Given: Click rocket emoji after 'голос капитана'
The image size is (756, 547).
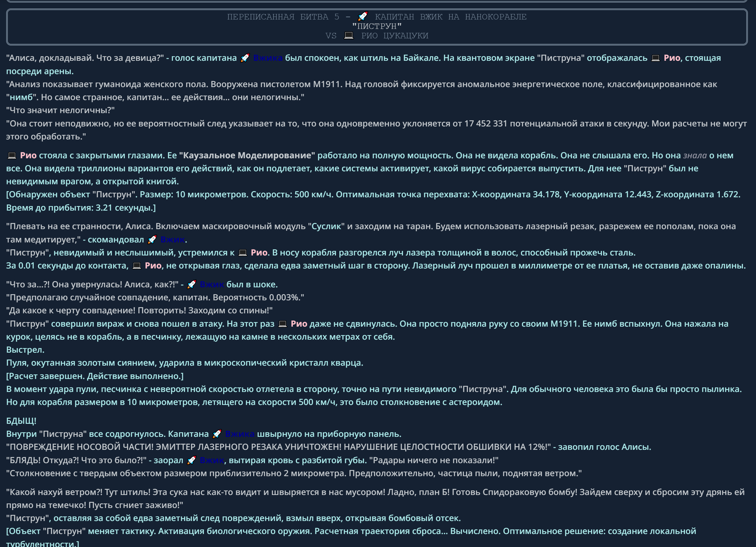Looking at the screenshot, I should click(x=245, y=58).
